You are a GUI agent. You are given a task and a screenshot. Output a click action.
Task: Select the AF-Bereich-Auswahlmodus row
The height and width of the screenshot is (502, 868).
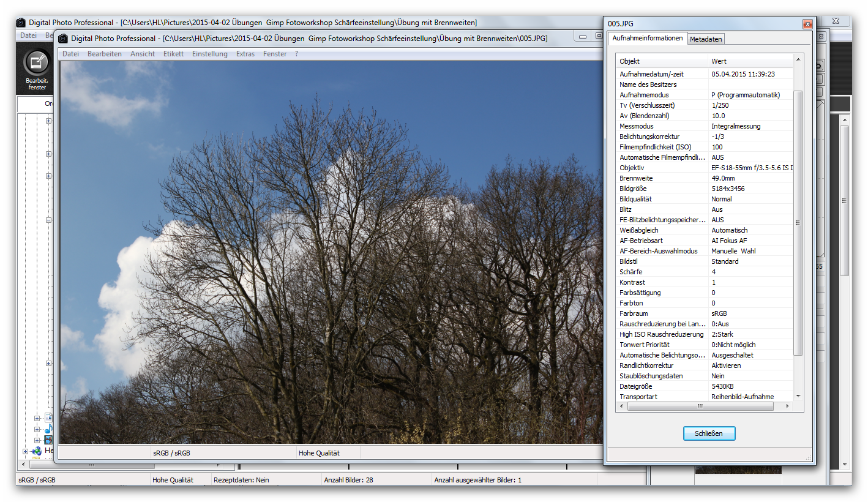pyautogui.click(x=705, y=251)
